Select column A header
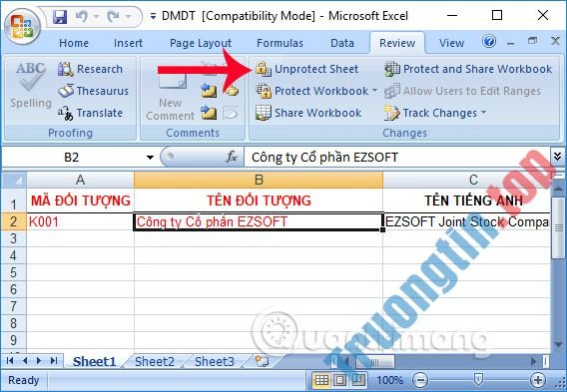The image size is (567, 392). point(80,180)
